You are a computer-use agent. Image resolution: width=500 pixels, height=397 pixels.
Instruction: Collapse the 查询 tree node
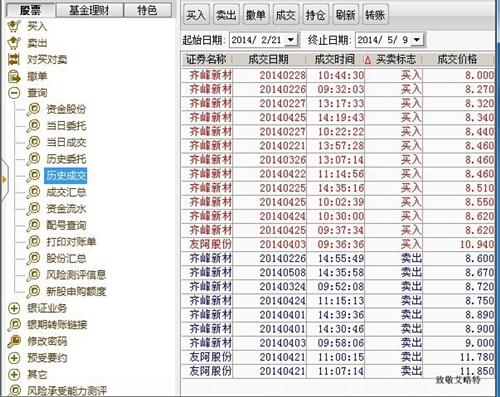pos(14,93)
